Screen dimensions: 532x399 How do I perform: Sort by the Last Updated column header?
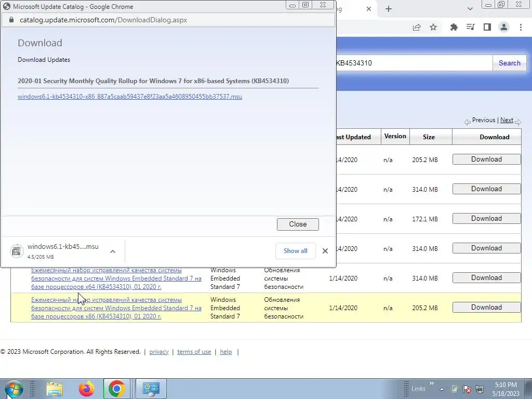[353, 137]
